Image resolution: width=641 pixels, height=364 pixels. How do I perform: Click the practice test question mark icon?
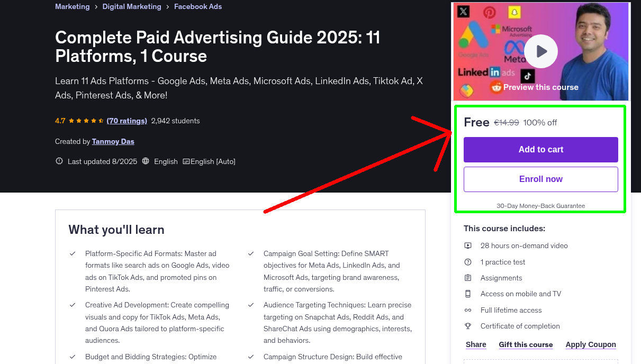[x=468, y=261]
